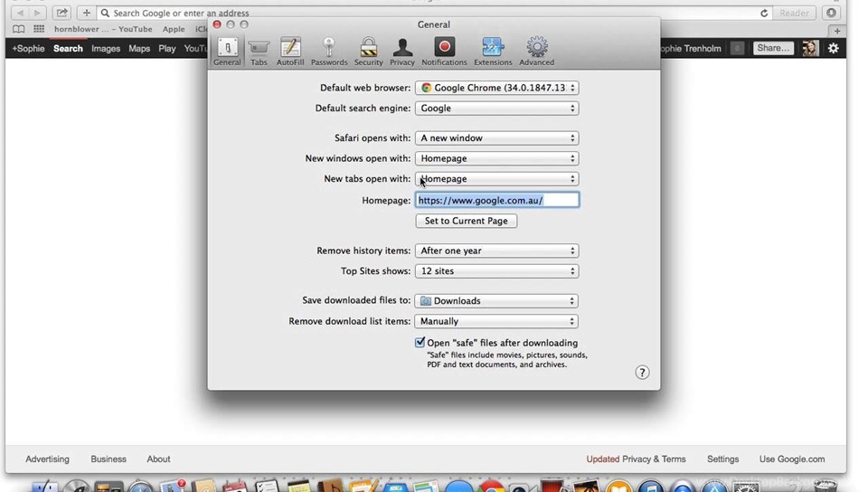Open the New tabs open with dropdown

(x=496, y=179)
